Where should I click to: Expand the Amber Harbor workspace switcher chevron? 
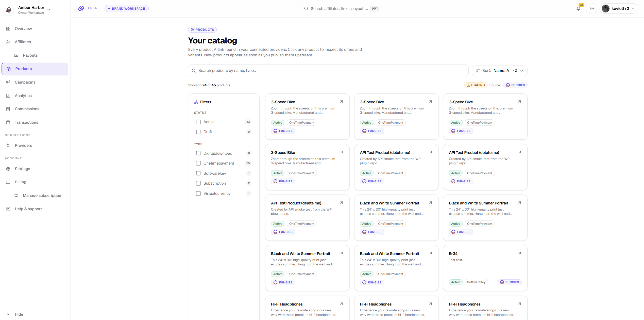(49, 10)
